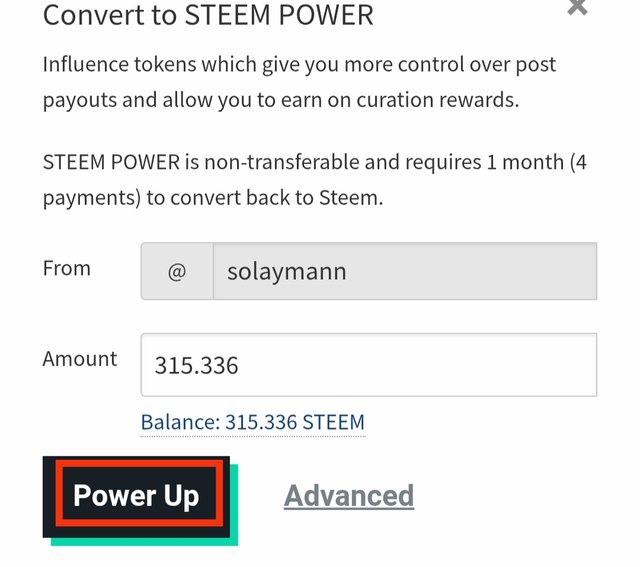
Task: Click the Power Up button
Action: pyautogui.click(x=136, y=496)
